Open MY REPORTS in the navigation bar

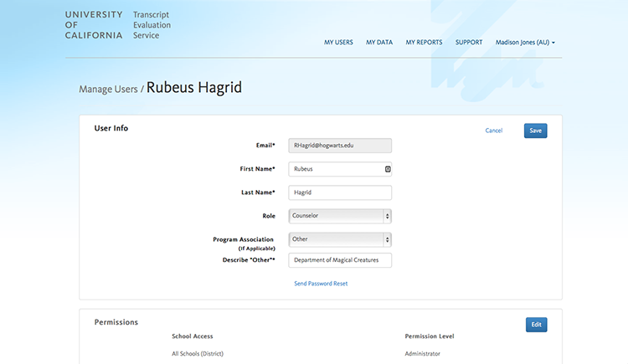click(424, 42)
